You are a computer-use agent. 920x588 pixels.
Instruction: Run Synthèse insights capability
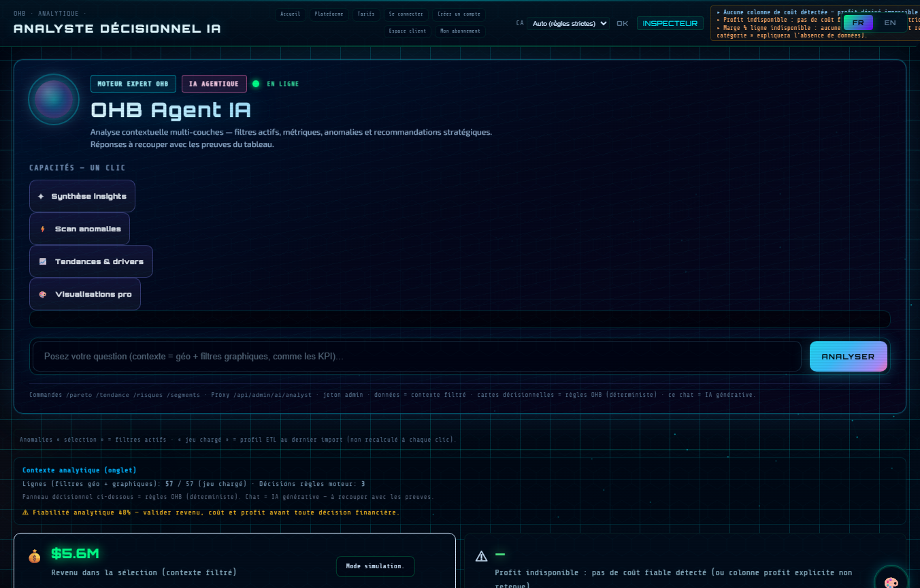coord(82,196)
